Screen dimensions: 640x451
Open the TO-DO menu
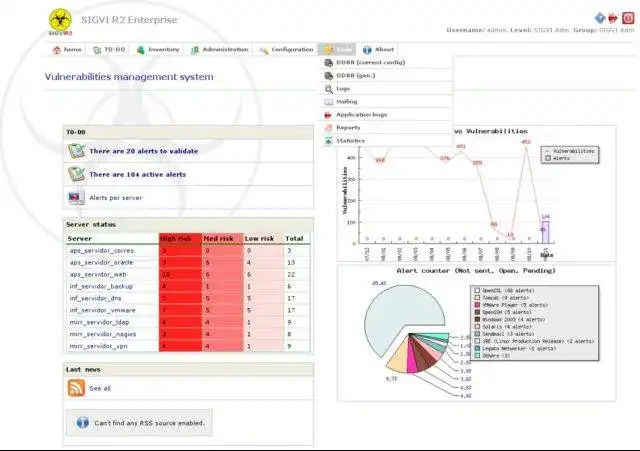109,50
